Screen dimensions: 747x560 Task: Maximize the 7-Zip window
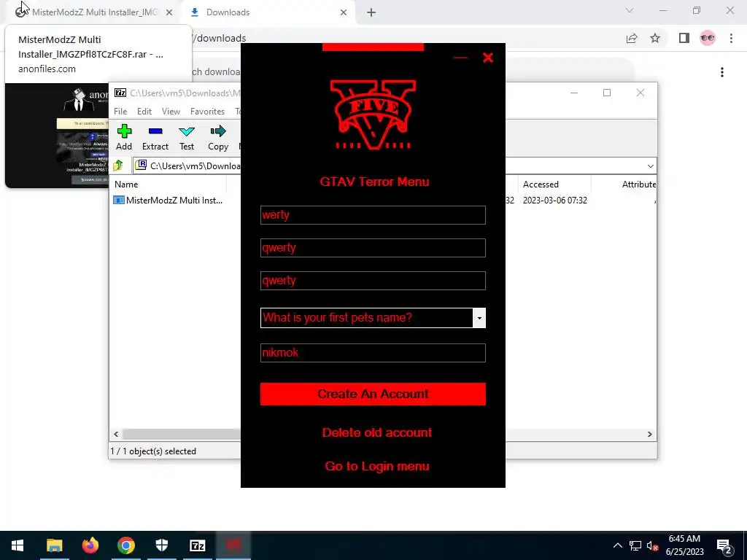pos(607,93)
